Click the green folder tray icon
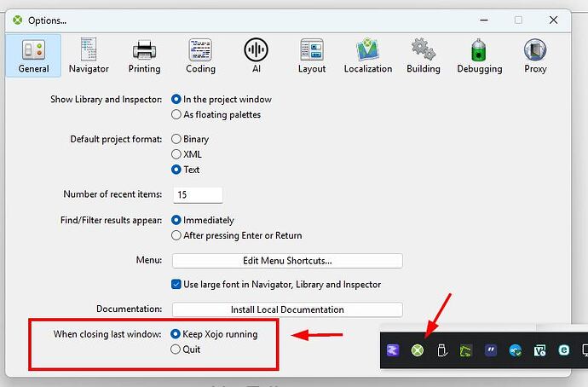588x387 pixels. click(466, 350)
